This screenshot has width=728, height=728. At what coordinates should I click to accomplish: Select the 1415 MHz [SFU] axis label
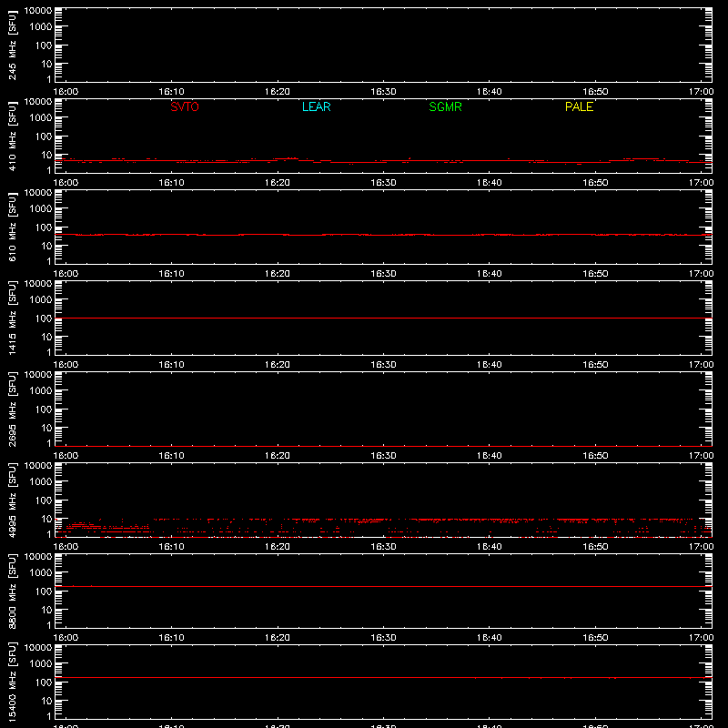13,318
